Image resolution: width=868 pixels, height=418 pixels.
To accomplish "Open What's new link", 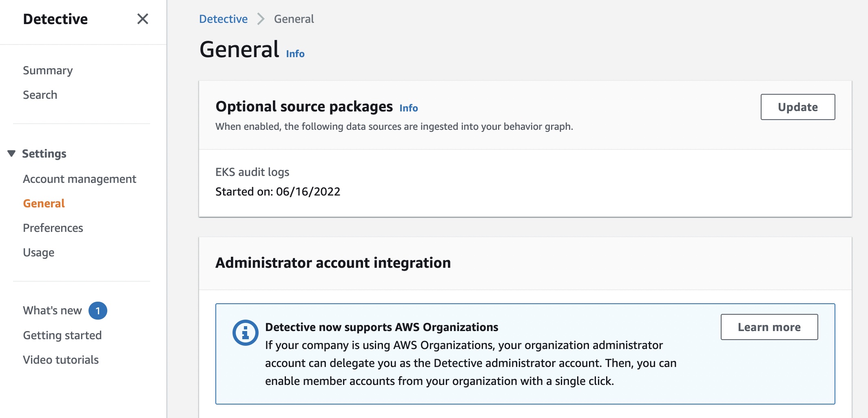I will (52, 310).
